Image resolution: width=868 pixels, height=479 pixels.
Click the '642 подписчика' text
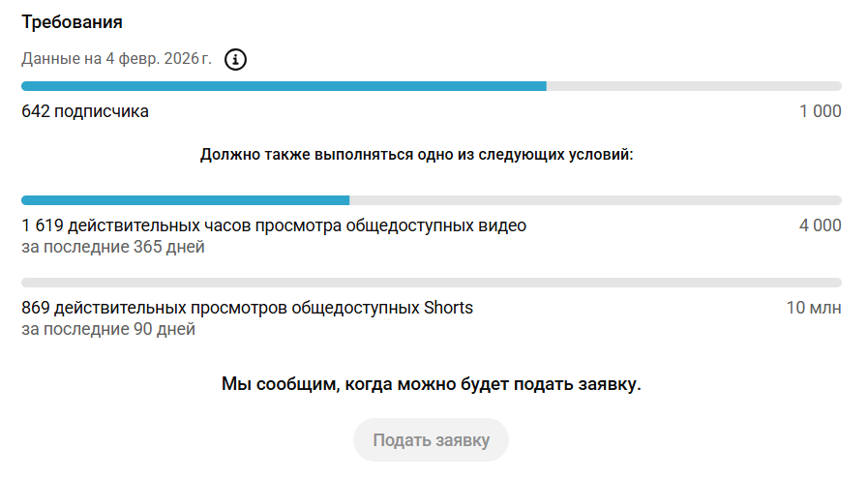pos(85,111)
